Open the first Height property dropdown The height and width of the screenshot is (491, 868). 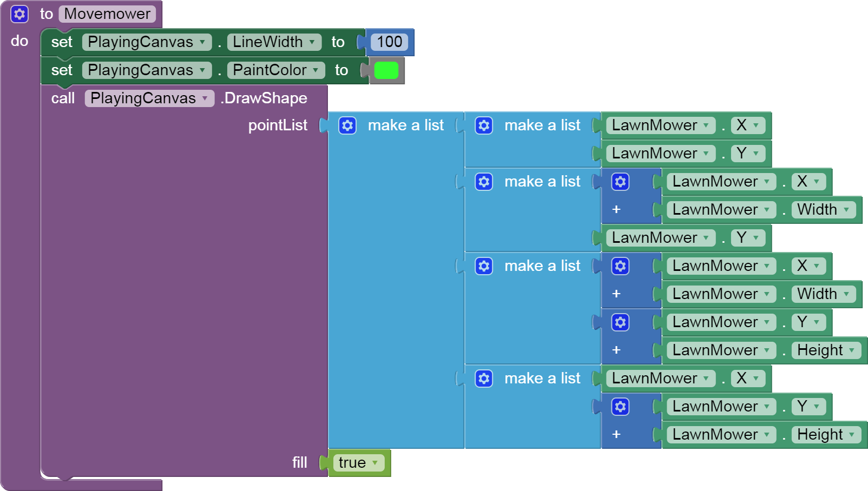[x=827, y=350]
